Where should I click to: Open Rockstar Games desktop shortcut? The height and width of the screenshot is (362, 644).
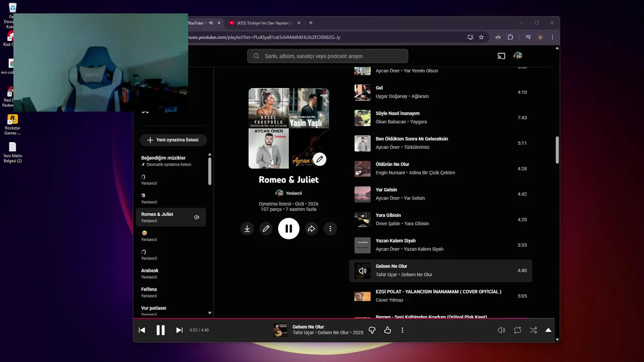point(12,125)
